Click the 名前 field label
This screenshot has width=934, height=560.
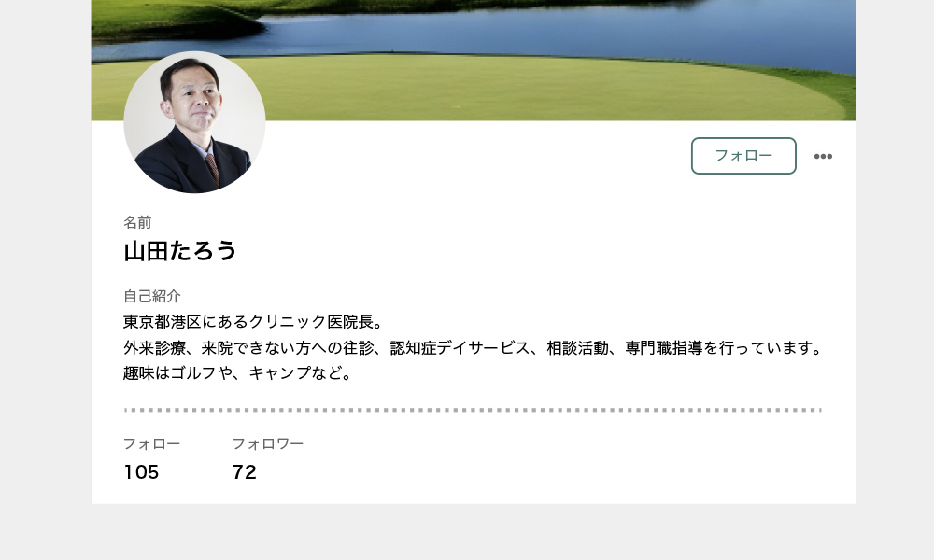pos(137,222)
